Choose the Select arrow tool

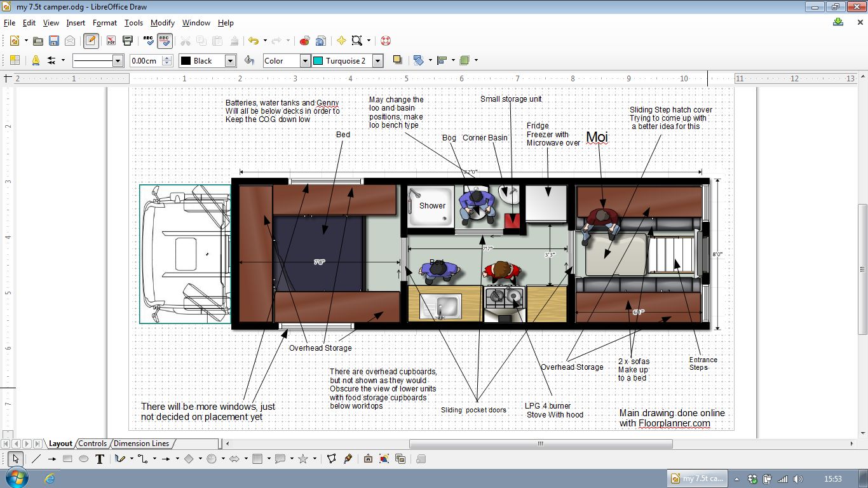[15, 459]
